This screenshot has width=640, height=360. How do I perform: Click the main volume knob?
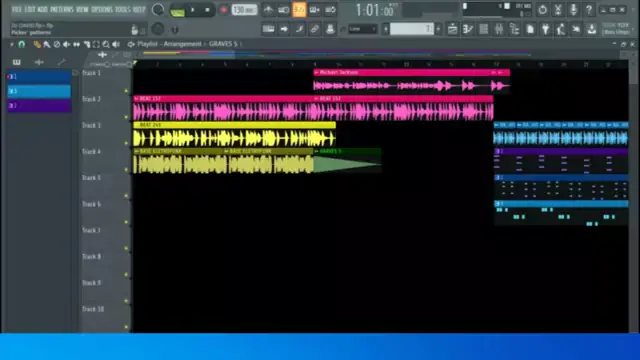pos(158,10)
